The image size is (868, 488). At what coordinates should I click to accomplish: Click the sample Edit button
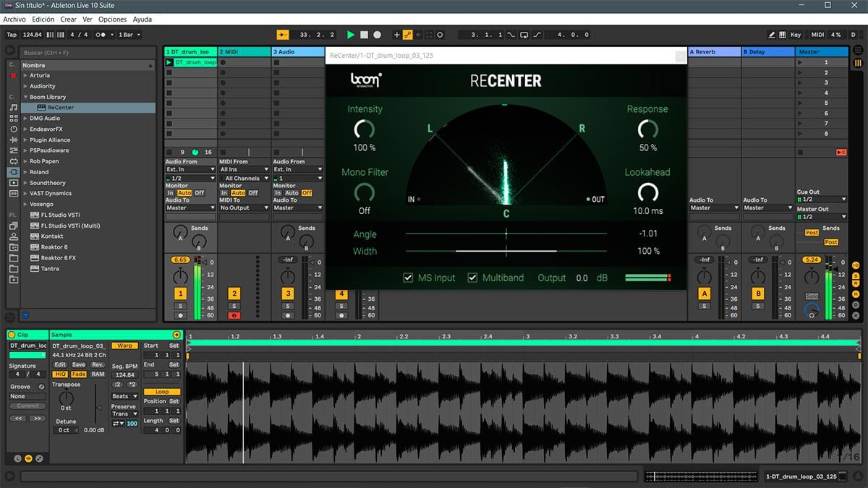tap(60, 365)
